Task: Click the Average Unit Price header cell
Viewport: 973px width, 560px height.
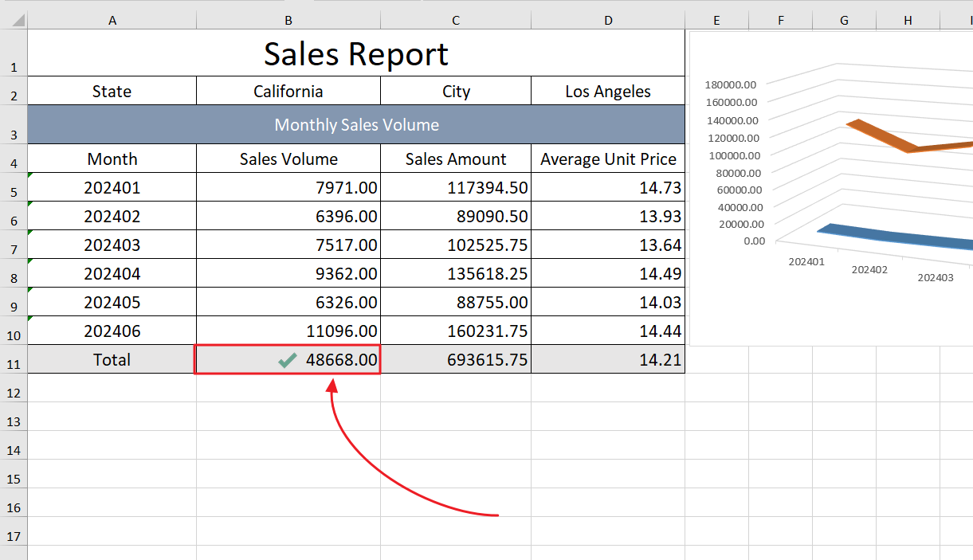Action: coord(608,159)
